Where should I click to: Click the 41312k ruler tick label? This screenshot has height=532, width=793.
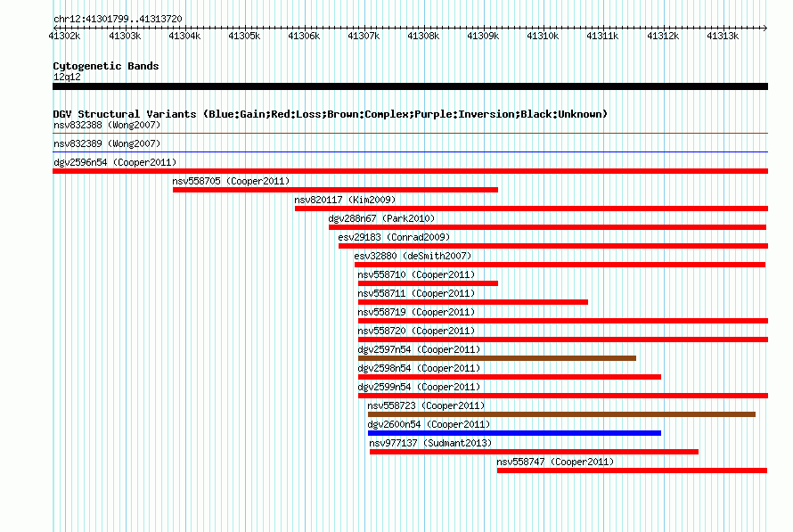[x=663, y=36]
